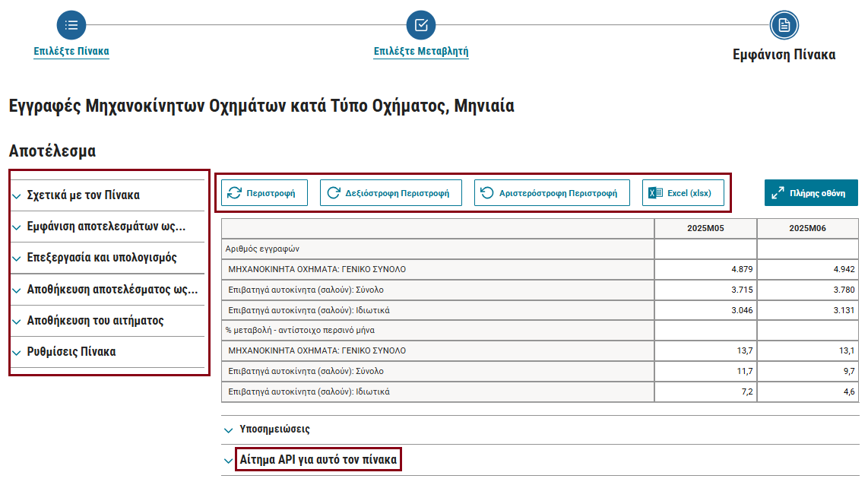
Task: Click the clockwise arrow icon on Δεξιόστροφη Περιστροφή
Action: click(333, 192)
